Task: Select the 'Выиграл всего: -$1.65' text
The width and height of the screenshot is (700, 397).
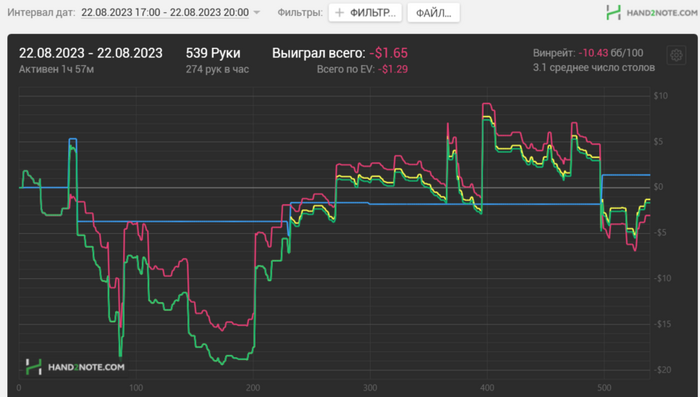Action: pyautogui.click(x=340, y=53)
